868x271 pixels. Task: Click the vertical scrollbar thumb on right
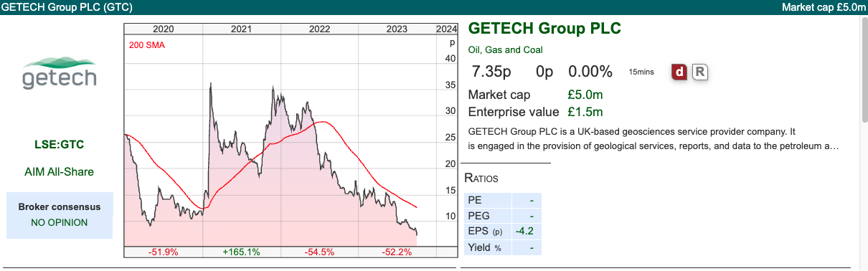click(x=864, y=72)
